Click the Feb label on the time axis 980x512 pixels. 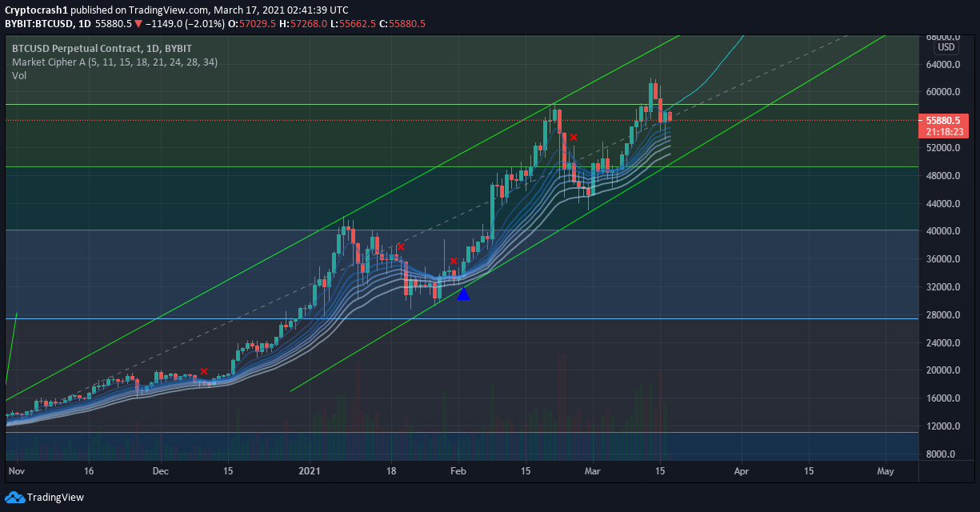tap(457, 472)
